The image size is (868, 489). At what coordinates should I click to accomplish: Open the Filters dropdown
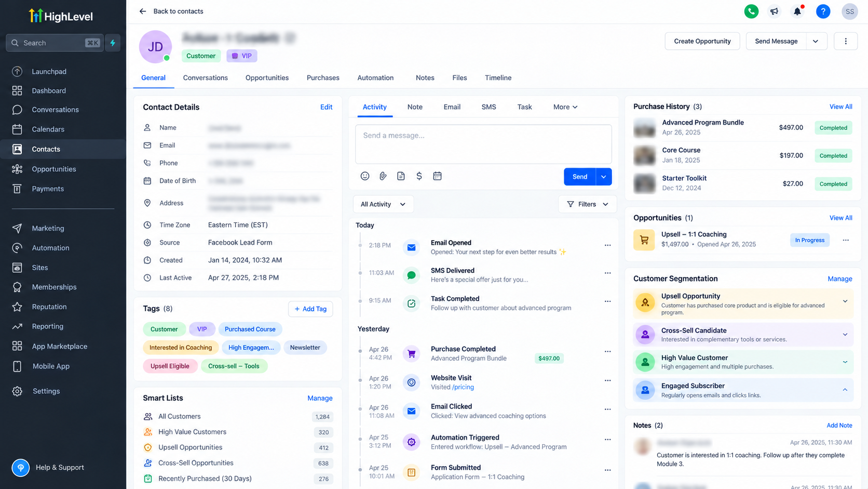587,204
